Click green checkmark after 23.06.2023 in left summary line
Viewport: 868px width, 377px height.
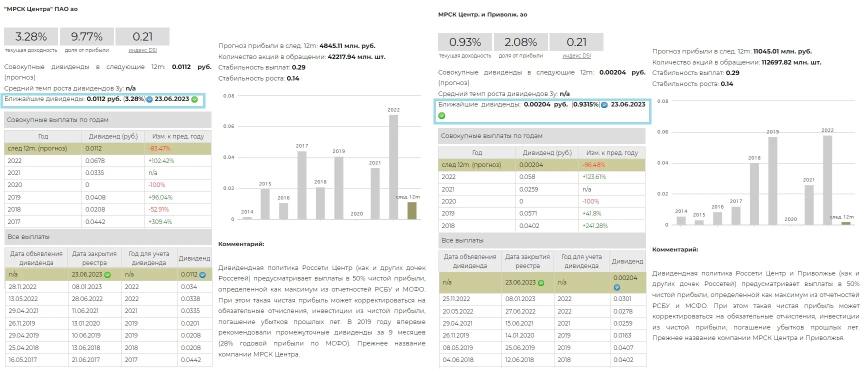click(194, 99)
